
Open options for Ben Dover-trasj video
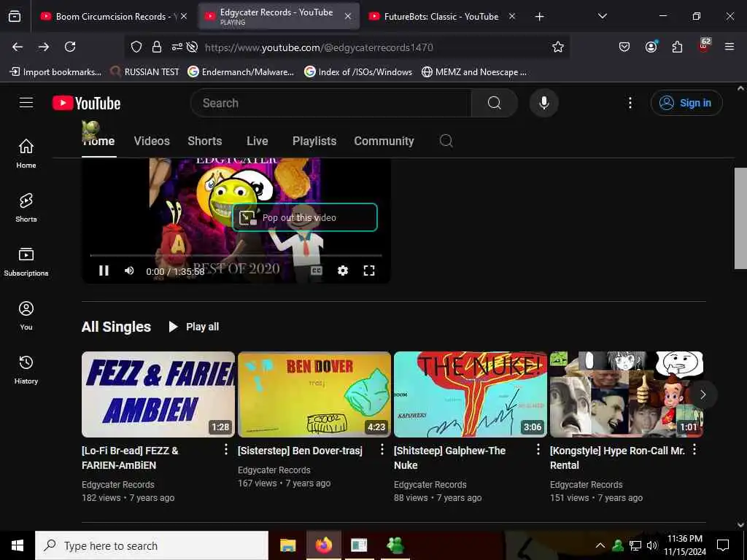coord(382,449)
